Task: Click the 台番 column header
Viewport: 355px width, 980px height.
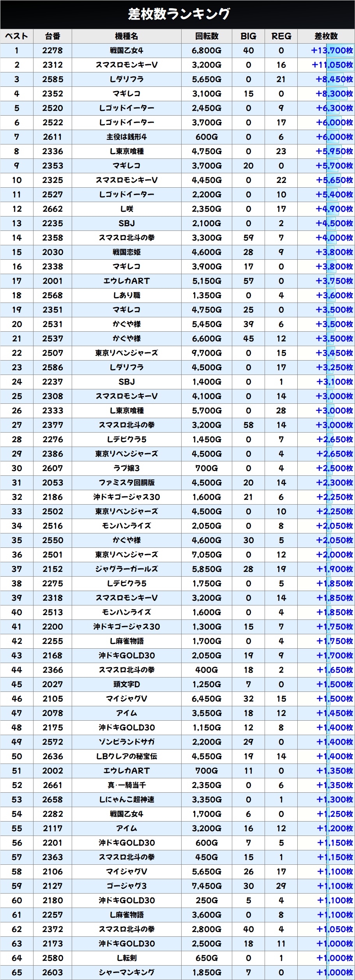Action: click(x=53, y=36)
